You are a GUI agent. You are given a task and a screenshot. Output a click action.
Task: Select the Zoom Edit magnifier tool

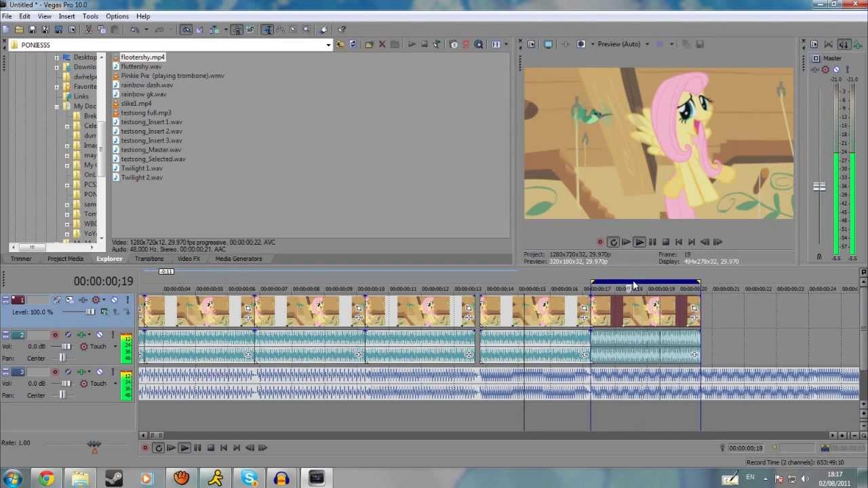tap(306, 29)
